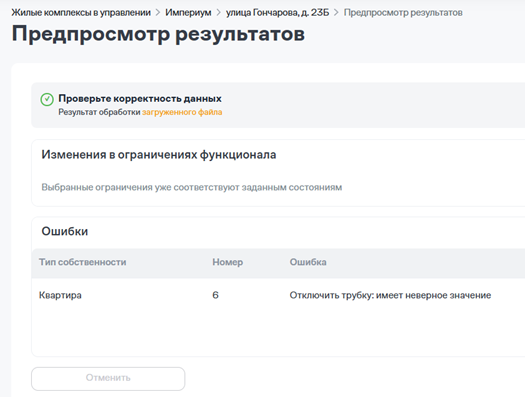Select the 'Проверьте корректность данных' notice title
This screenshot has width=525, height=397.
140,98
